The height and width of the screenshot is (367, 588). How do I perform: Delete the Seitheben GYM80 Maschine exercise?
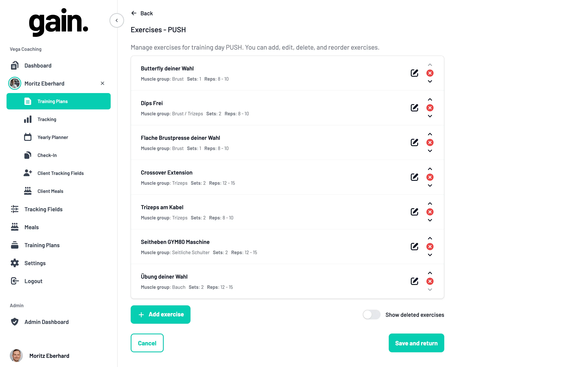tap(430, 247)
